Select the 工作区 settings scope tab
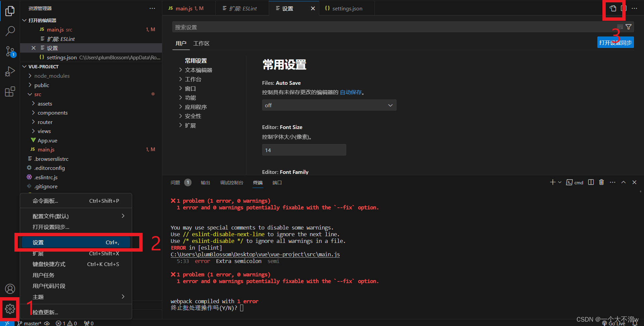The image size is (644, 326). [x=201, y=44]
